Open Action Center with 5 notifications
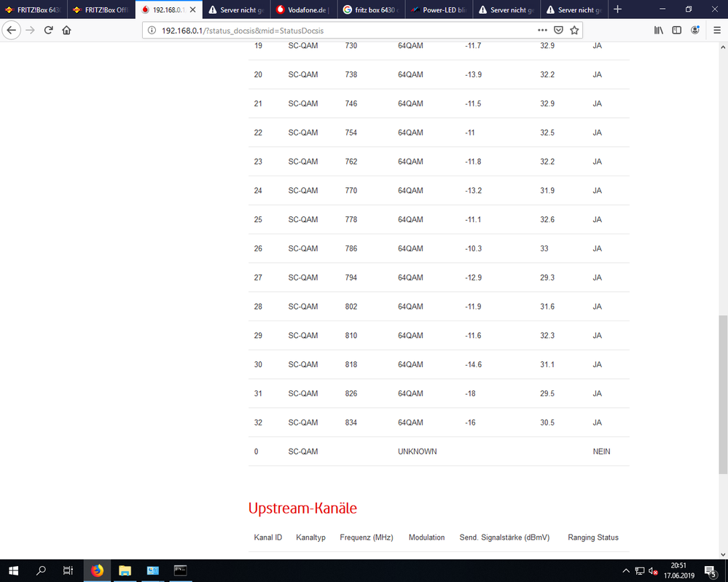The image size is (728, 582). 709,570
